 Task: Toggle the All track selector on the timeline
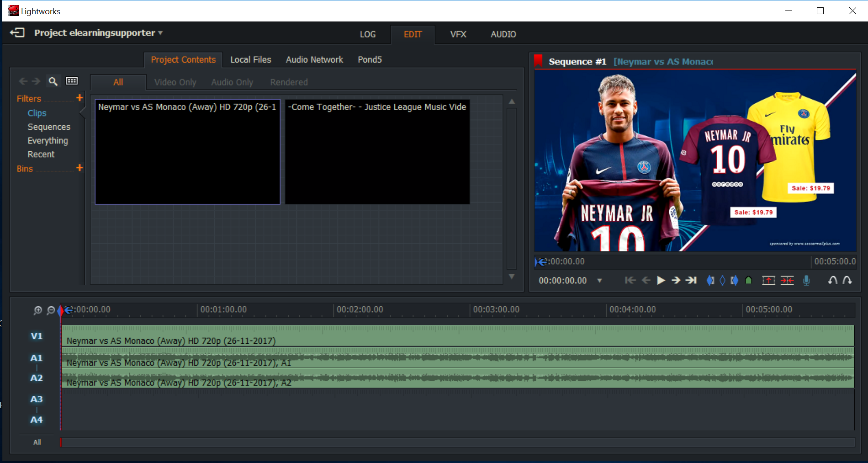click(x=36, y=442)
